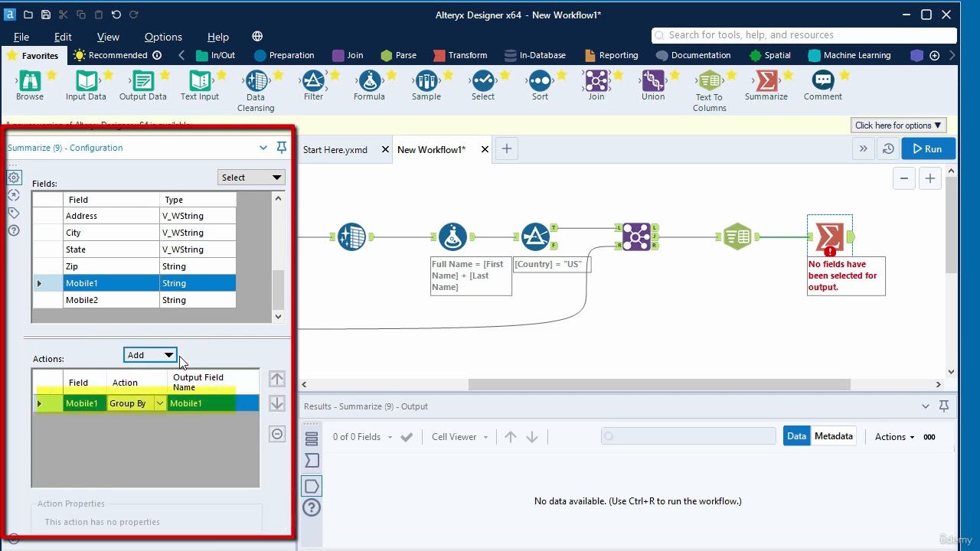
Task: Show messages list in Results panel
Action: point(312,439)
